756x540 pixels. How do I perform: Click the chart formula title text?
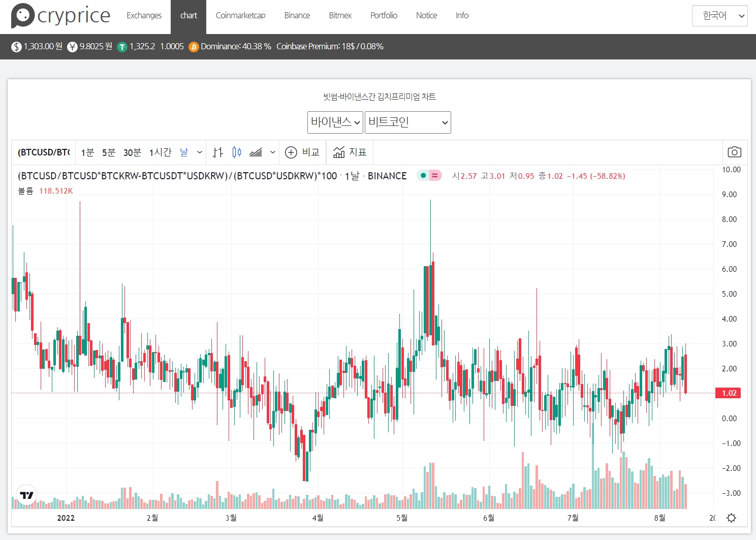pyautogui.click(x=177, y=176)
